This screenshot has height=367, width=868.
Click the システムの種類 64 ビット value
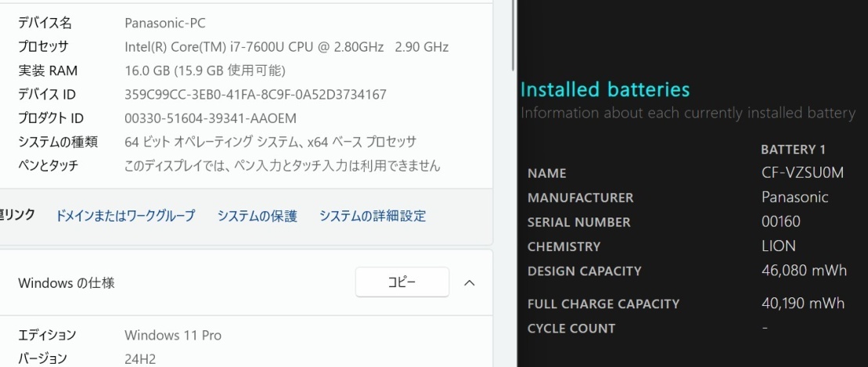pos(270,142)
